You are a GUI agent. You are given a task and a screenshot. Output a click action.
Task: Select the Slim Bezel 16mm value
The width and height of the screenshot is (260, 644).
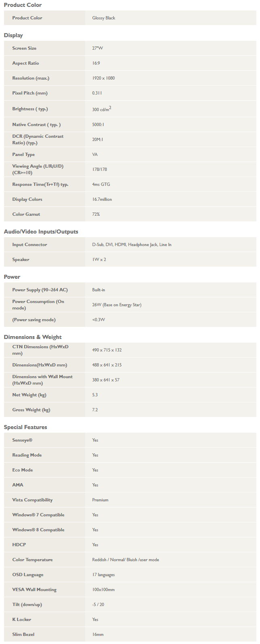[98, 634]
